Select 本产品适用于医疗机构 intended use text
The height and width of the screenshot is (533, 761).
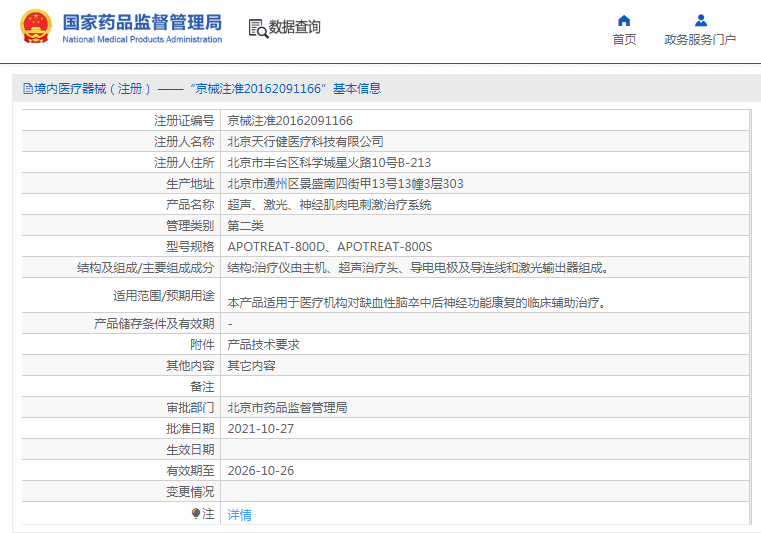417,302
